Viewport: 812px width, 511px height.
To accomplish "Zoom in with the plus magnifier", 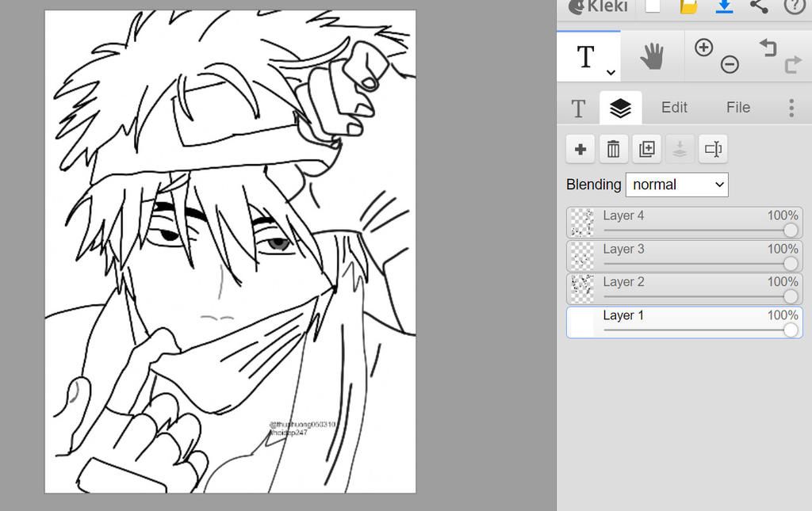I will 704,48.
